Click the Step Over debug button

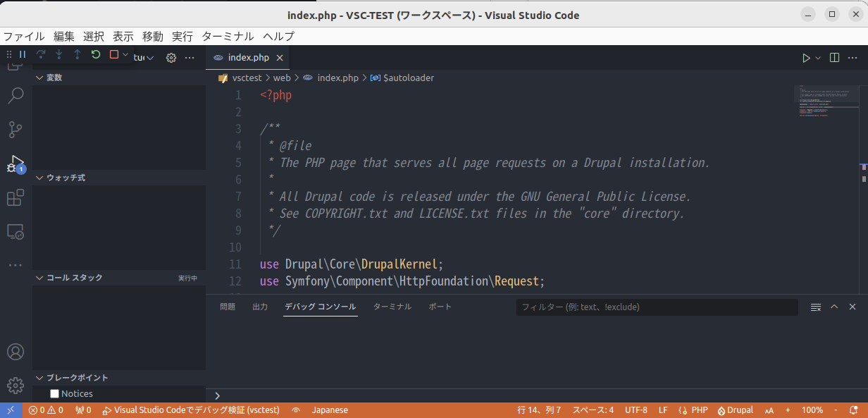pyautogui.click(x=41, y=54)
